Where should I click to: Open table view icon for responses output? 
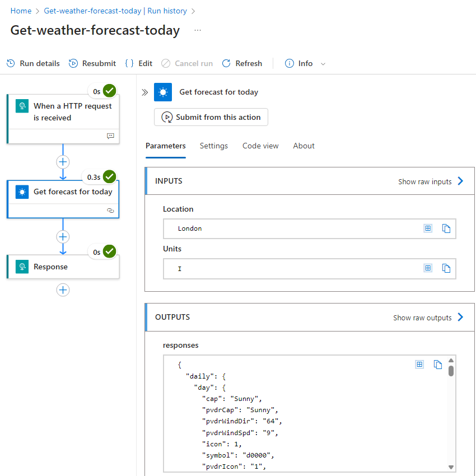419,365
